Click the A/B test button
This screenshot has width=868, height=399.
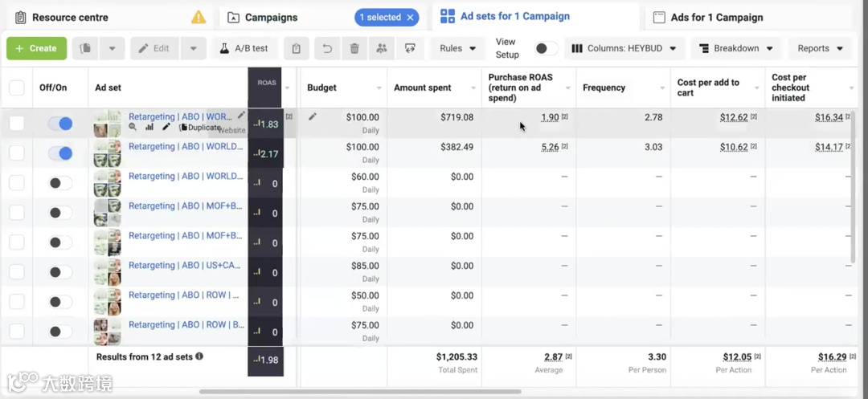(244, 48)
